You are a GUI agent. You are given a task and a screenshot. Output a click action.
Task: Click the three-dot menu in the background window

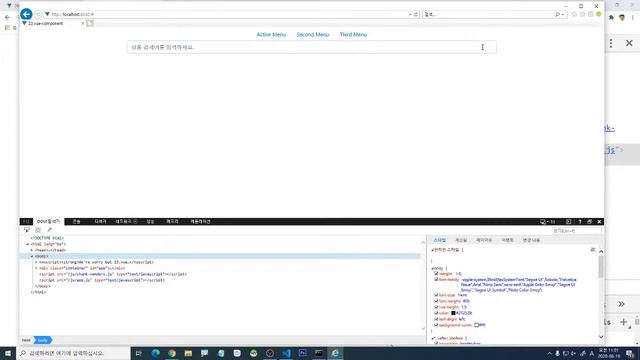(x=611, y=43)
